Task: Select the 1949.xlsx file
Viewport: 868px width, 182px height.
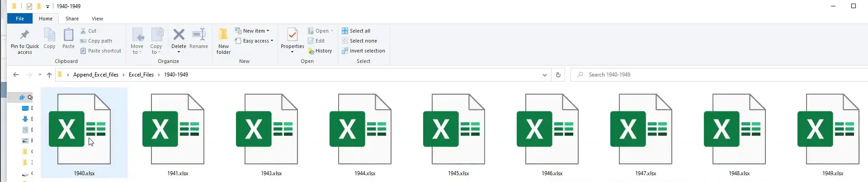Action: tap(833, 134)
